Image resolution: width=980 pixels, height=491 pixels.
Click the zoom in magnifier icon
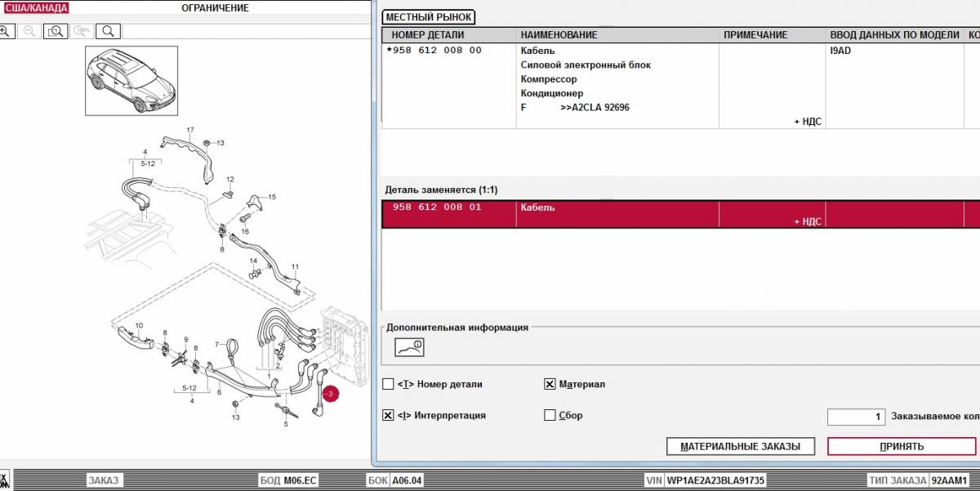(6, 32)
